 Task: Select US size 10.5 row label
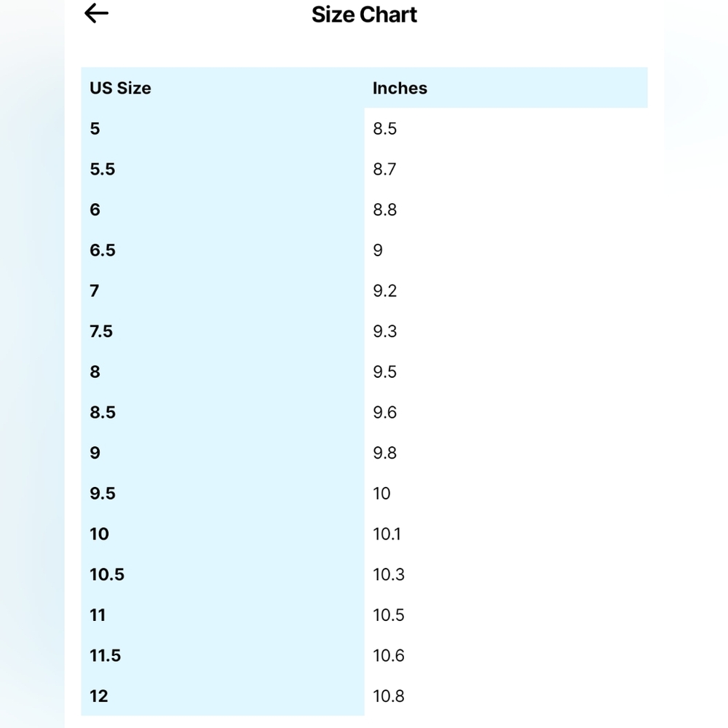(107, 574)
